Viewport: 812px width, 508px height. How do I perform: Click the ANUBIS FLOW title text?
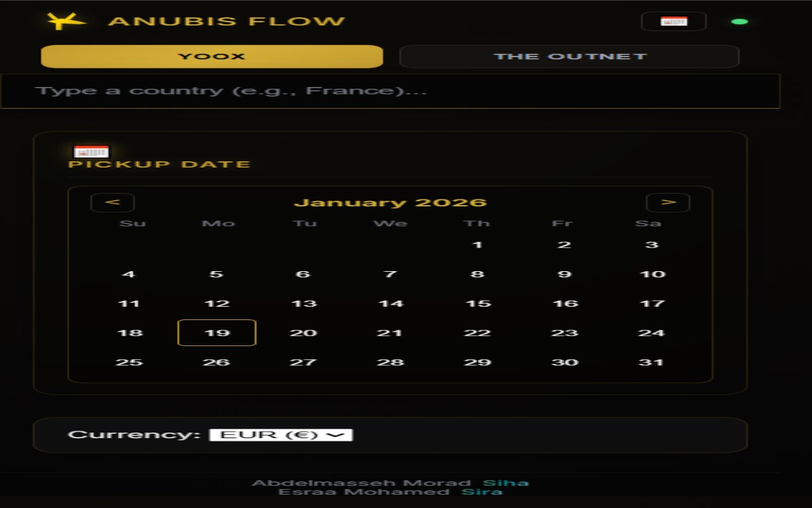click(226, 21)
